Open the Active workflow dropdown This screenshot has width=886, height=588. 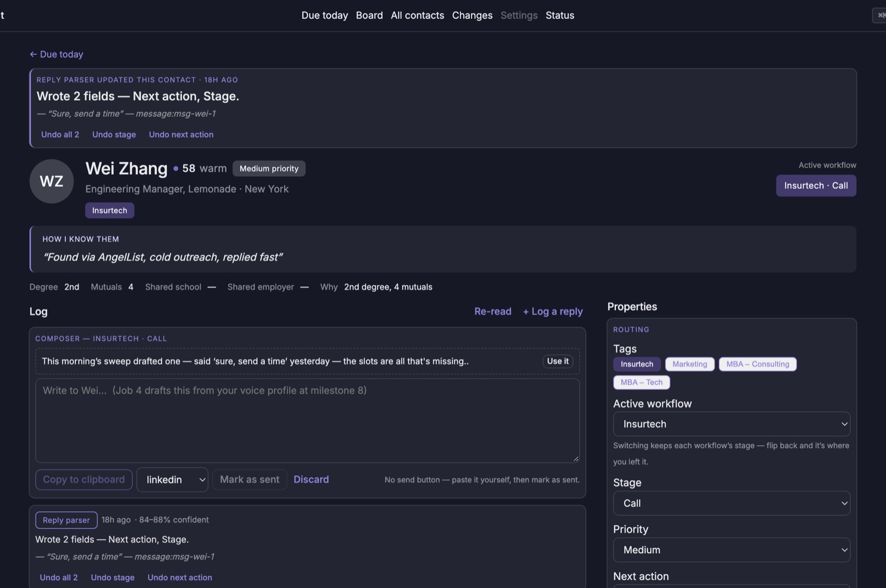(x=732, y=424)
